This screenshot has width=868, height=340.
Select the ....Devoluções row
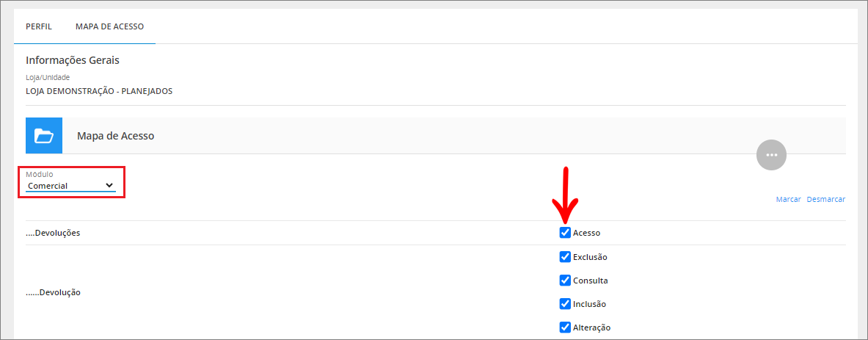(x=436, y=233)
